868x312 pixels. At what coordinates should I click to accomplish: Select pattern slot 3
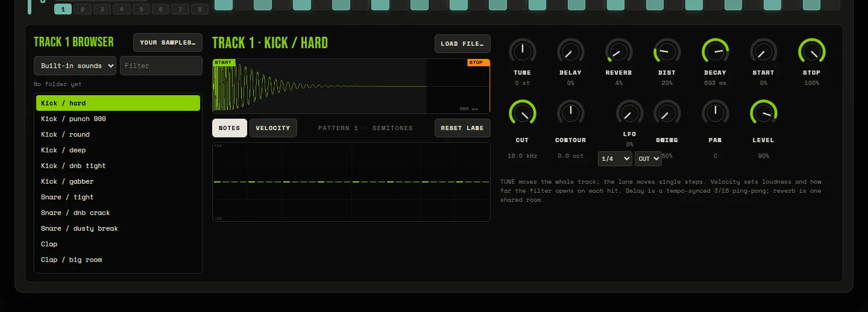point(102,9)
